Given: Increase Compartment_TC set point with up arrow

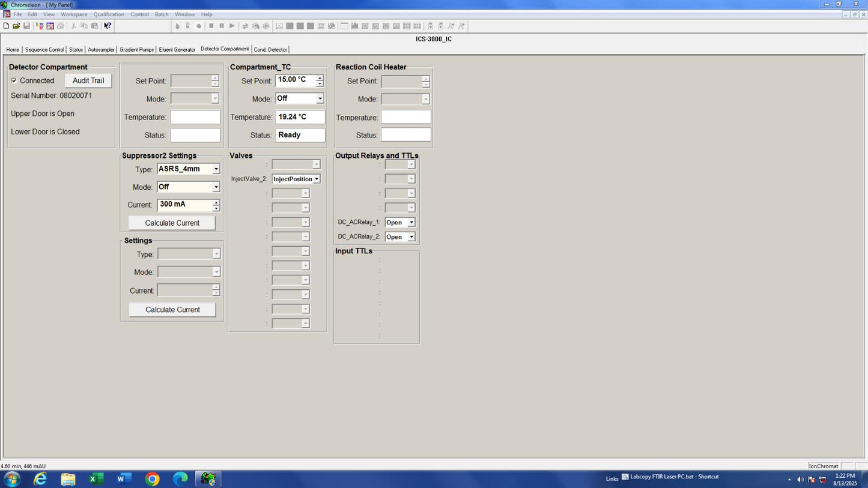Looking at the screenshot, I should (x=320, y=77).
